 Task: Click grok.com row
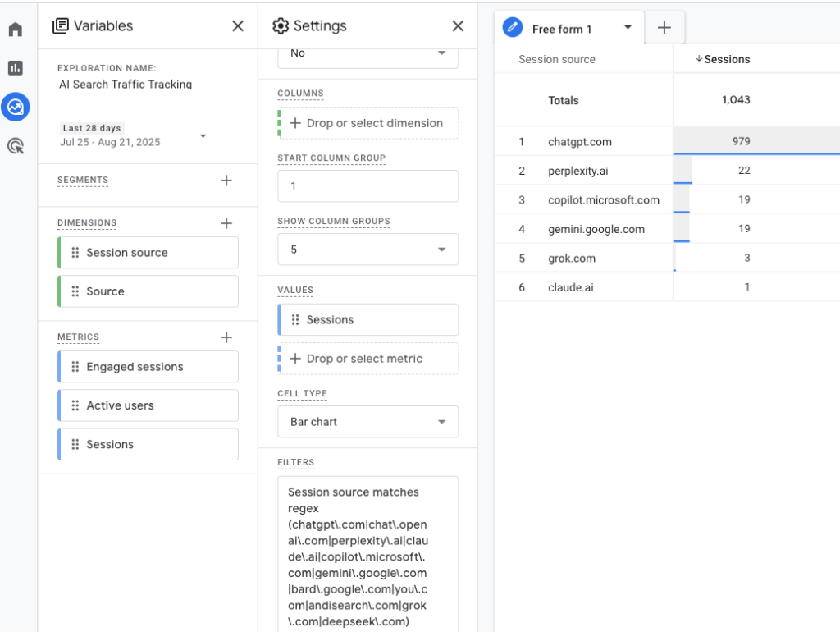click(667, 258)
